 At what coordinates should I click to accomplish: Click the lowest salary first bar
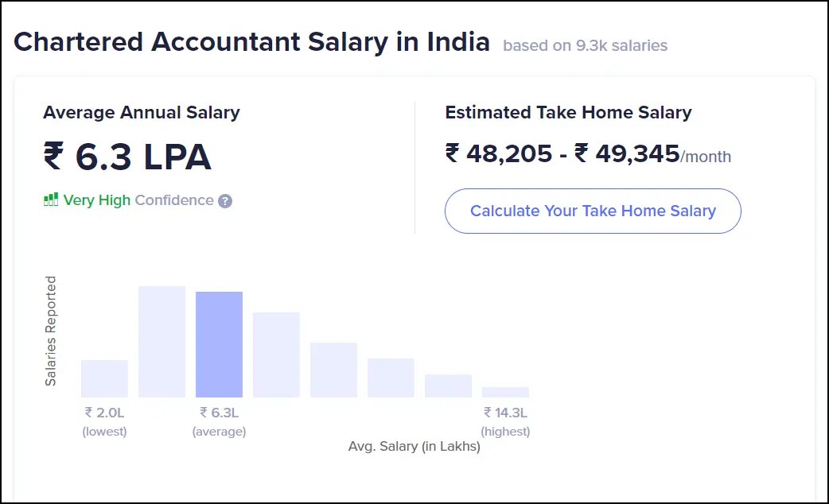[104, 378]
